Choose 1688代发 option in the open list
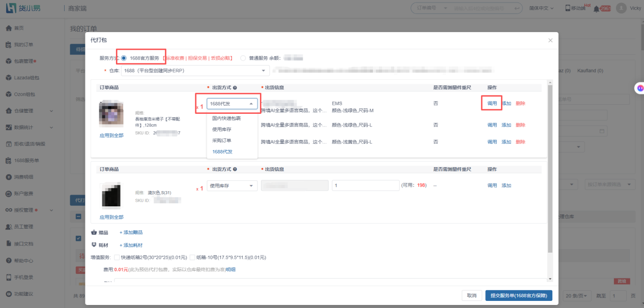The width and height of the screenshot is (644, 308). pos(232,151)
